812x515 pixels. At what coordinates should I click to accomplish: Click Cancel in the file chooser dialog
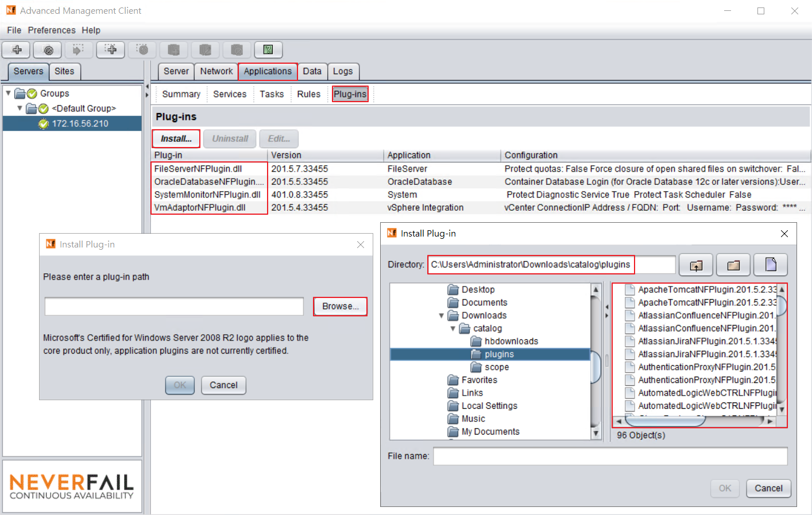(x=768, y=489)
